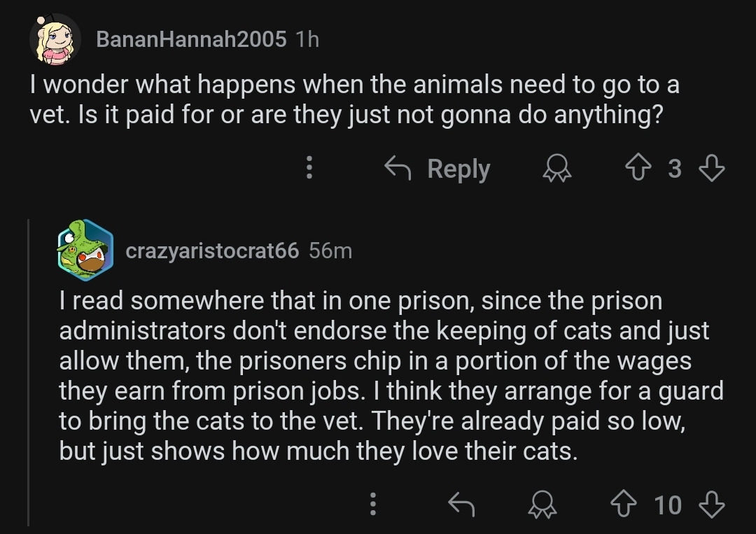
Task: Click reply arrow on crazyaristocrat66's comment
Action: pos(461,504)
